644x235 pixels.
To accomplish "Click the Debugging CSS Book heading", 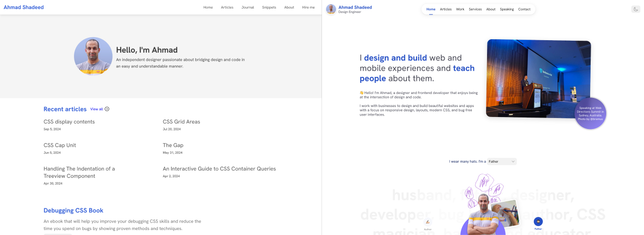I will (x=73, y=210).
